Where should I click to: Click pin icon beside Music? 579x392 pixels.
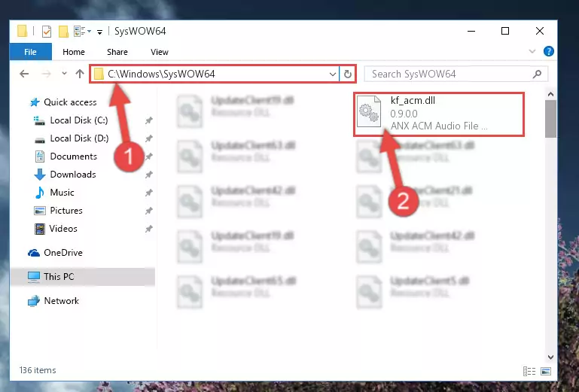tap(149, 193)
